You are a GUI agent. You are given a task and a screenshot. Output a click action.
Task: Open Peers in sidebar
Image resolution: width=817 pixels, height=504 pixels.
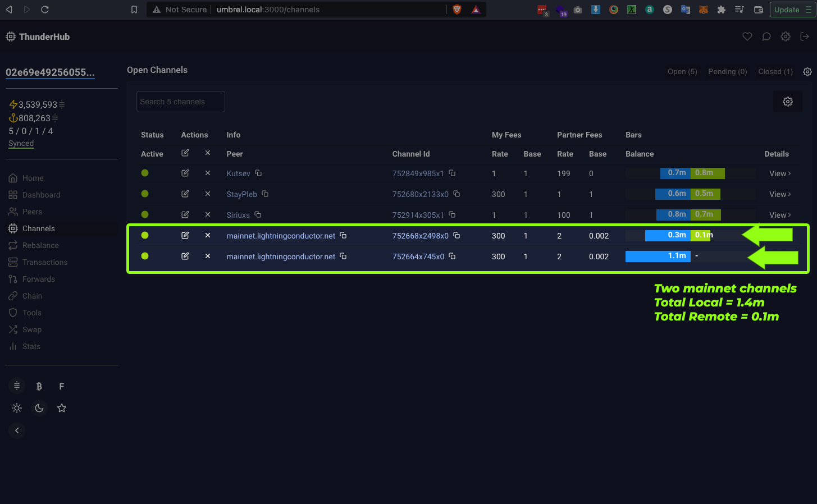click(x=25, y=212)
